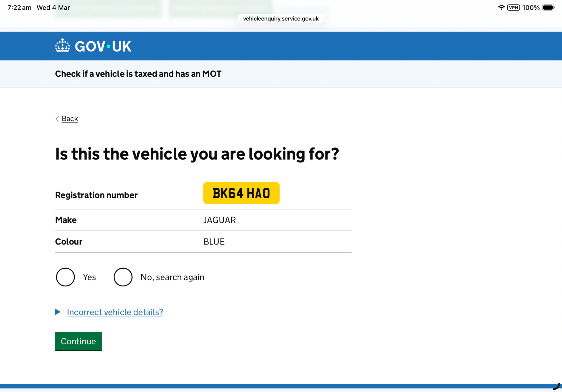Tap the battery icon in status bar
The width and height of the screenshot is (562, 392).
(x=548, y=8)
